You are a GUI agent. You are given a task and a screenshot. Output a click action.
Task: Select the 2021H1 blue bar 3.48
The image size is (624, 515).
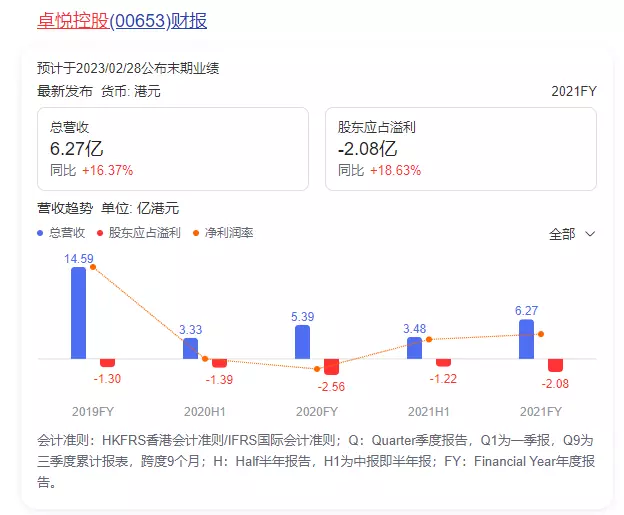click(414, 348)
